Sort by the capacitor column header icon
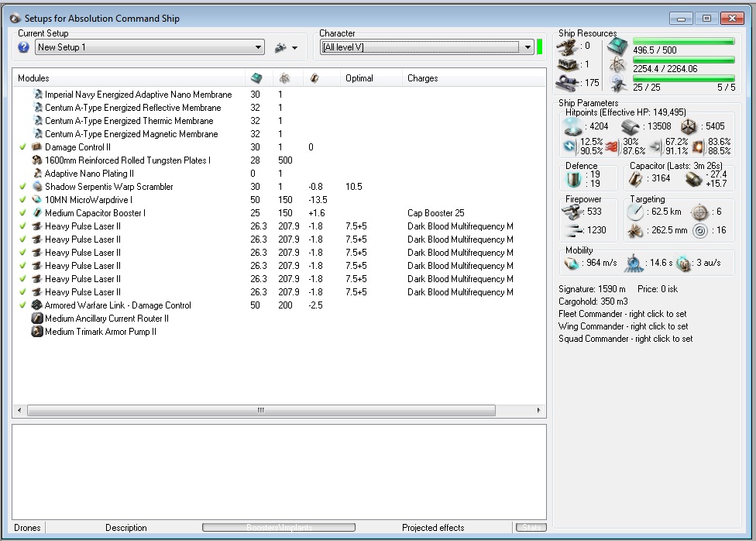Screen dimensions: 756x541 tap(313, 78)
